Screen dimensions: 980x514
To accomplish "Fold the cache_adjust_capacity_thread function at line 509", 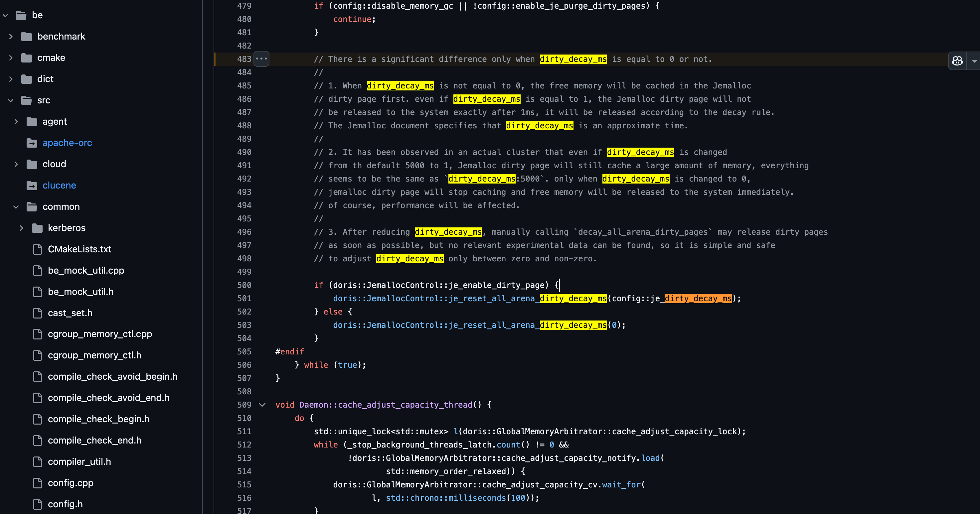I will (262, 405).
